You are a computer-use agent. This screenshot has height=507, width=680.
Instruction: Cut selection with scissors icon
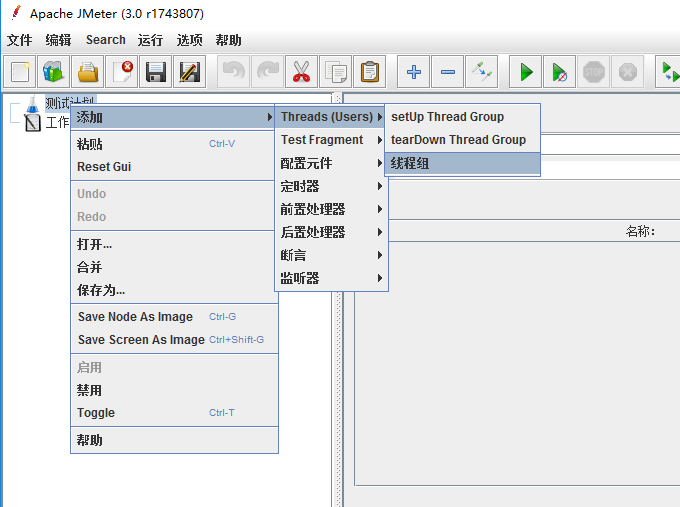(x=301, y=72)
